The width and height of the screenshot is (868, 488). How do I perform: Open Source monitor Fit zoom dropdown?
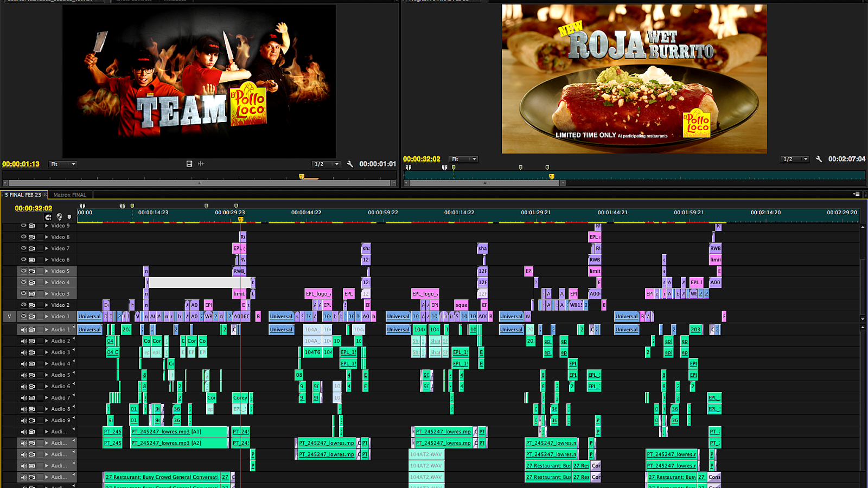point(63,164)
